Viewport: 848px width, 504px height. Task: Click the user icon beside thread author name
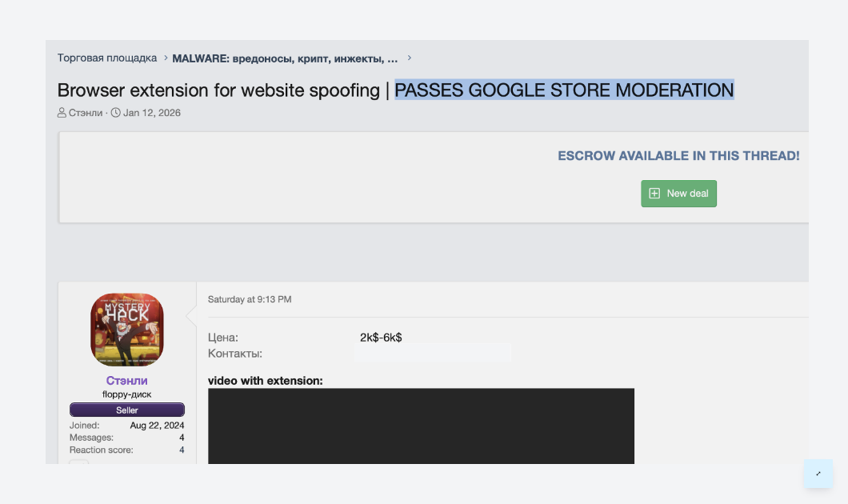pos(62,113)
